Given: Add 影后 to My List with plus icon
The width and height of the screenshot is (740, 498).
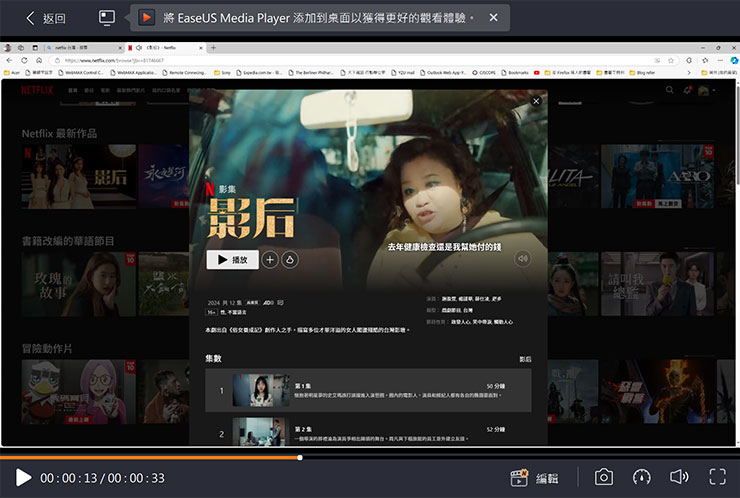Looking at the screenshot, I should tap(269, 260).
